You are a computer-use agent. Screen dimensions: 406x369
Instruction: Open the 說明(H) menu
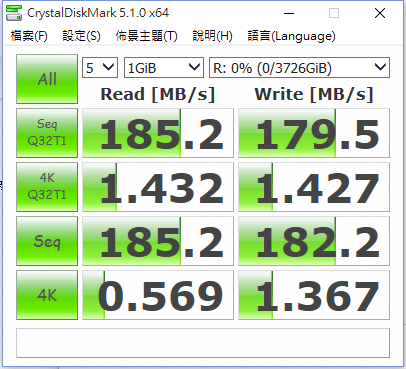click(x=213, y=36)
